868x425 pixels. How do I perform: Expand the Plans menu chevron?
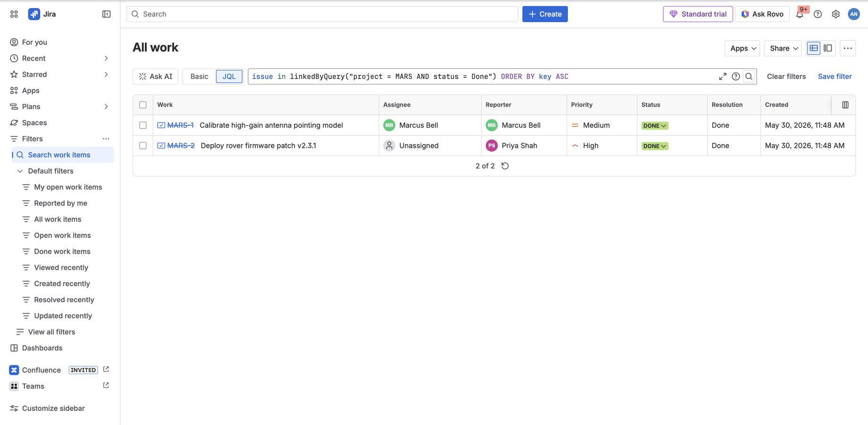point(106,107)
